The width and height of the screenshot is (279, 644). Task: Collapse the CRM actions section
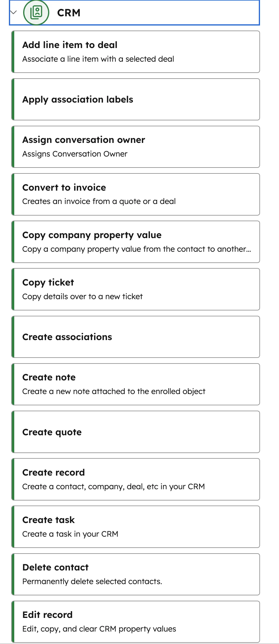click(x=13, y=12)
